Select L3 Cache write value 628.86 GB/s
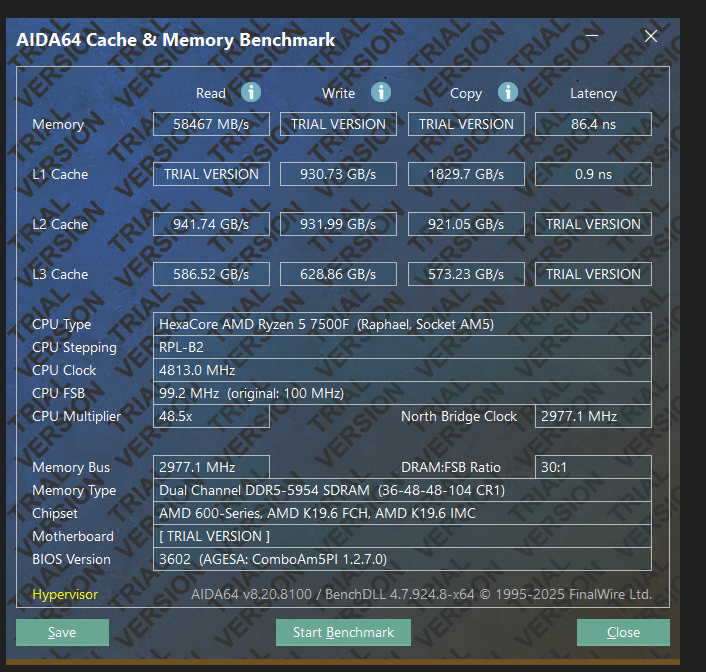This screenshot has width=706, height=672. coord(338,274)
